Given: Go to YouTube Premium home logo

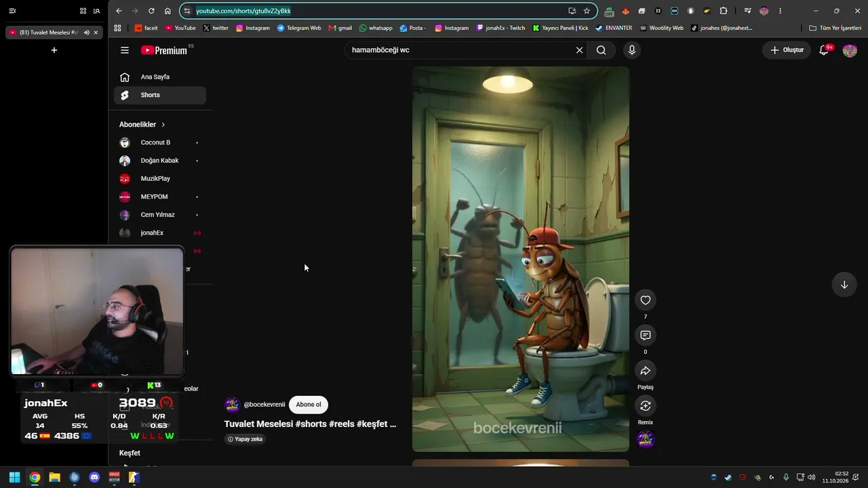Looking at the screenshot, I should click(164, 50).
